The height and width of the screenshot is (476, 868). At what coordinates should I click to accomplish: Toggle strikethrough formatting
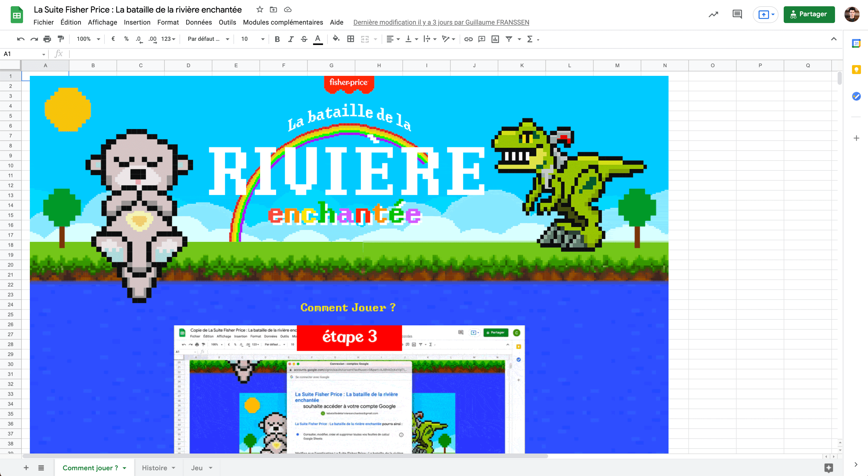coord(304,39)
